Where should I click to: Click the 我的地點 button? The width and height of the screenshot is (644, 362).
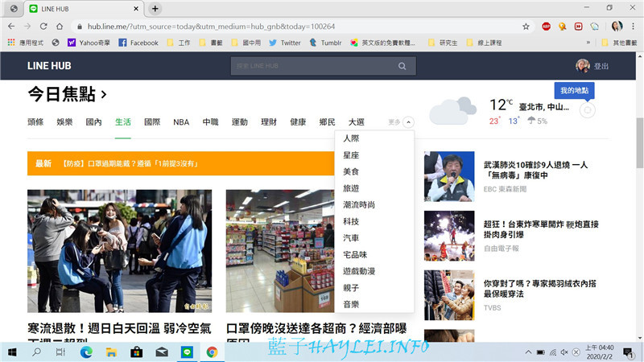pyautogui.click(x=574, y=90)
